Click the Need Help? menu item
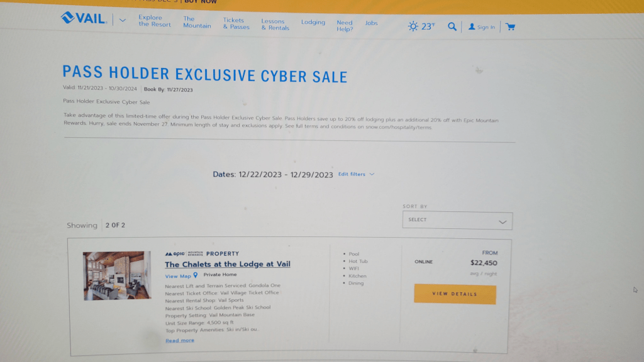644x362 pixels. coord(345,26)
